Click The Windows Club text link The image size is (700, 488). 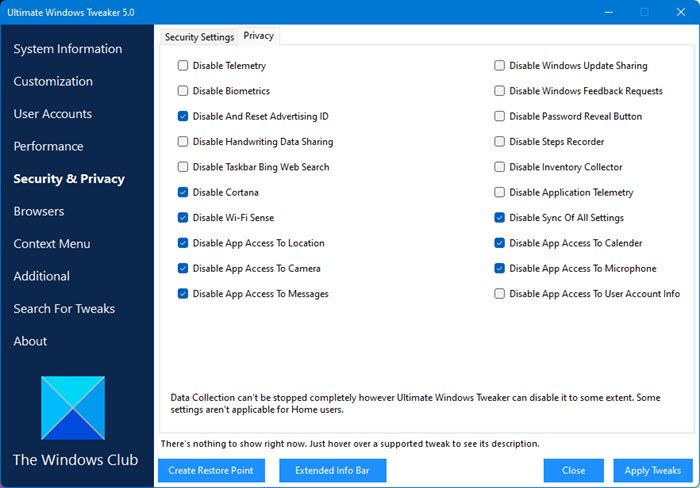pos(75,460)
